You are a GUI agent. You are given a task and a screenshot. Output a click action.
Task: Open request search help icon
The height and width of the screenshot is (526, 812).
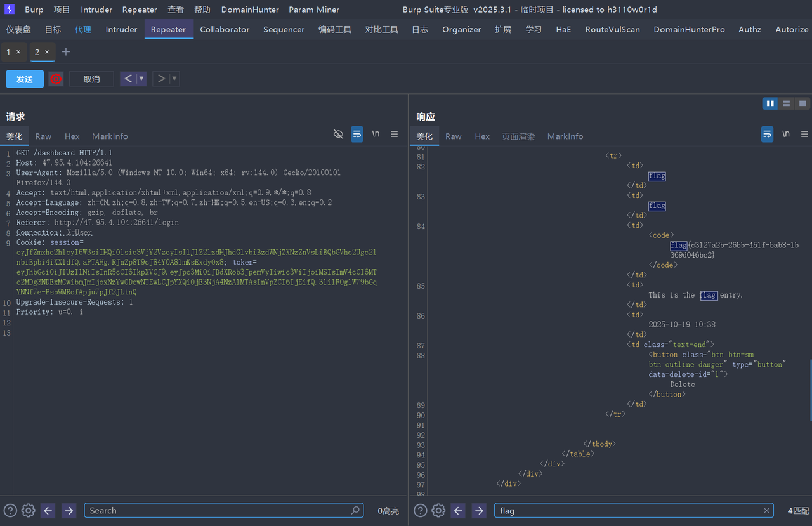pos(10,510)
